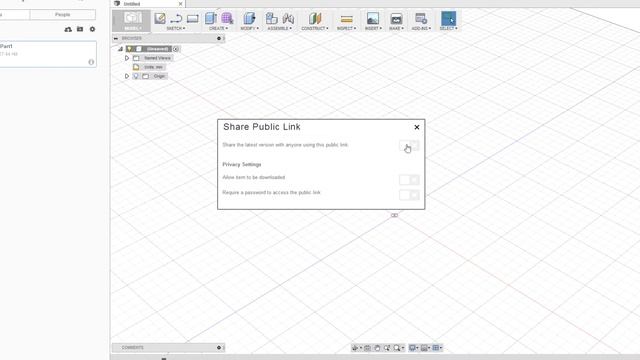Screen dimensions: 640x360
Task: Toggle Require a password switch
Action: (x=409, y=195)
